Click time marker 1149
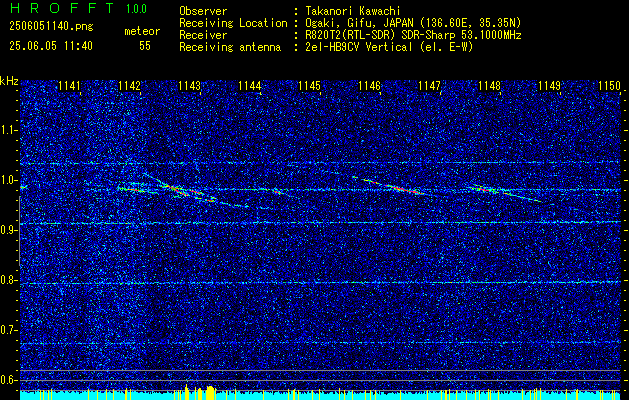The image size is (629, 400). (550, 86)
